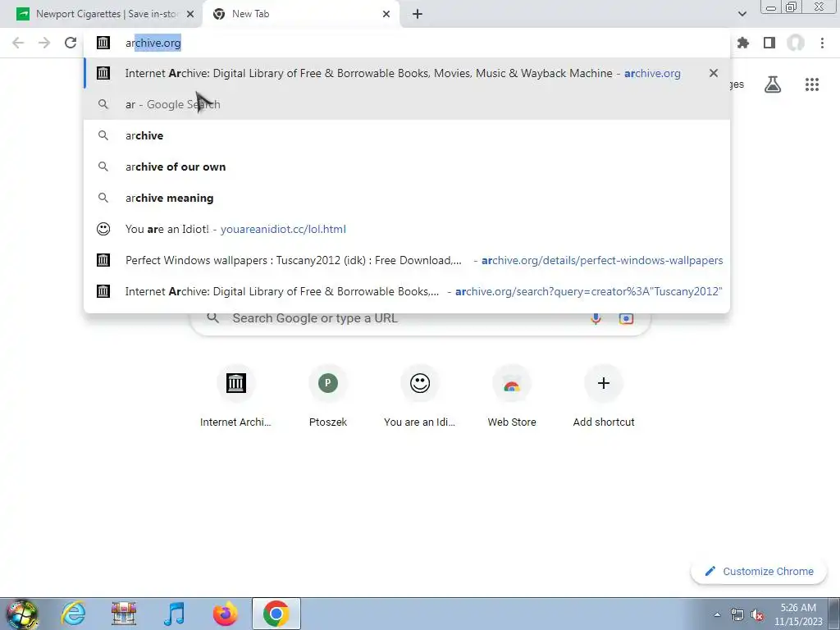Click the muted volume tray icon

(x=757, y=615)
